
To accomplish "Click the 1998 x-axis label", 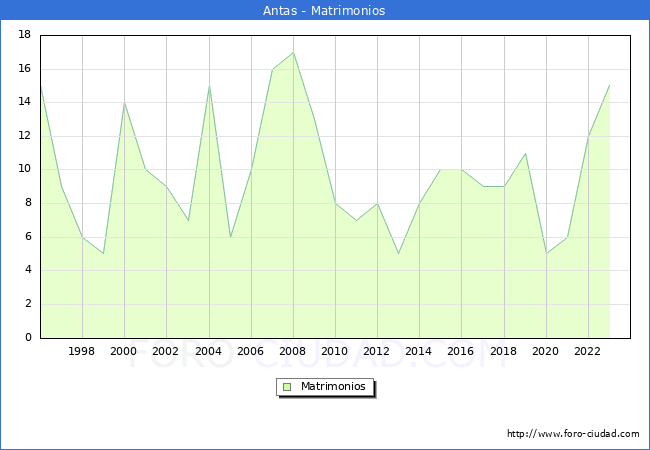I will coord(82,351).
